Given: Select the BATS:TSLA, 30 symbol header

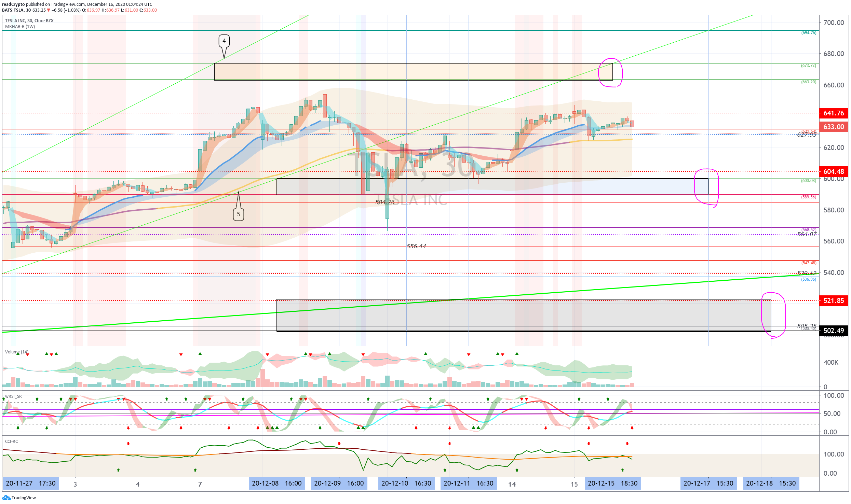Looking at the screenshot, I should click(17, 10).
